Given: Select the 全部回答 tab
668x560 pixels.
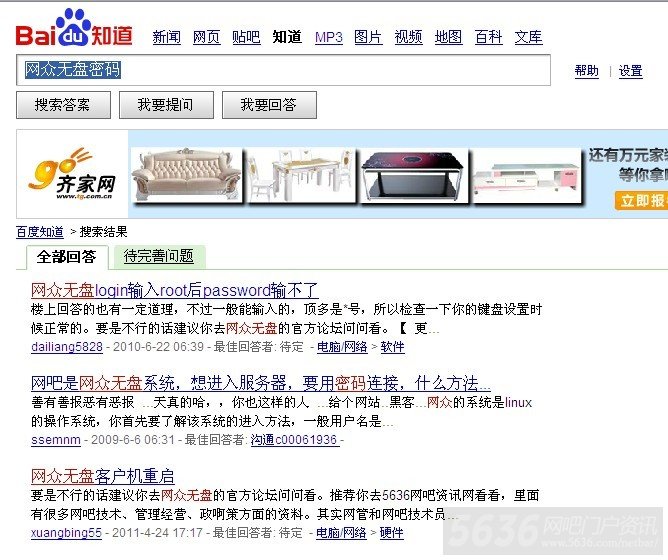Looking at the screenshot, I should [x=66, y=256].
